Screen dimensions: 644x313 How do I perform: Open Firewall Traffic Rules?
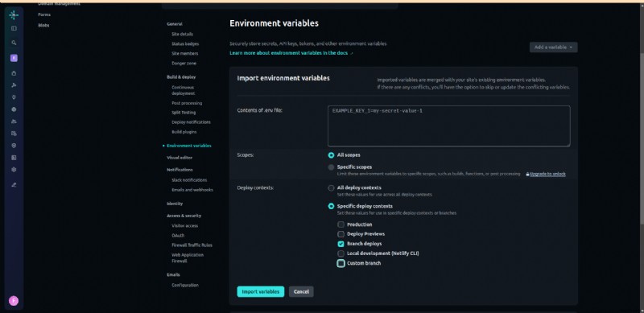(x=192, y=245)
